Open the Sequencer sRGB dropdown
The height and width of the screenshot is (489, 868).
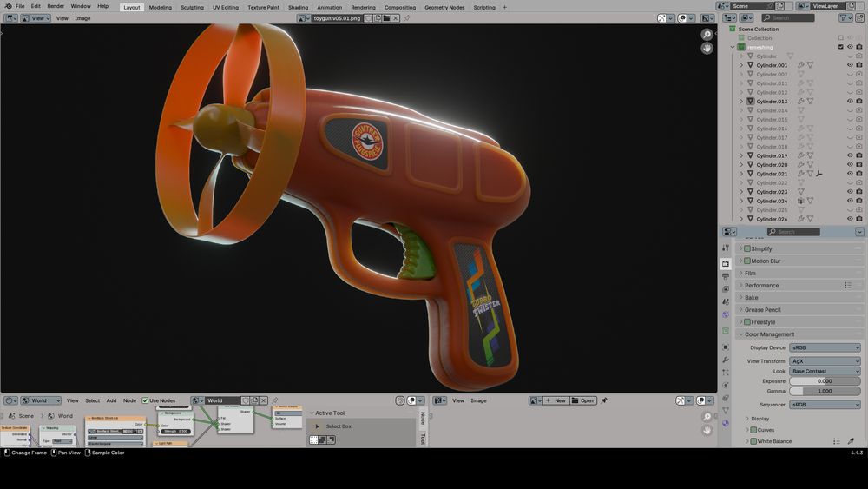[825, 404]
